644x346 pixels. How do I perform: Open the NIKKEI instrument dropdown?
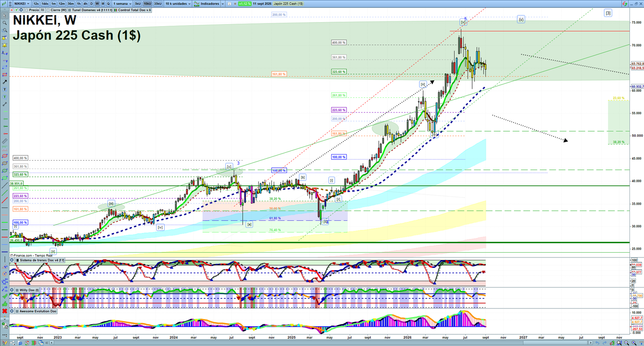(x=22, y=4)
